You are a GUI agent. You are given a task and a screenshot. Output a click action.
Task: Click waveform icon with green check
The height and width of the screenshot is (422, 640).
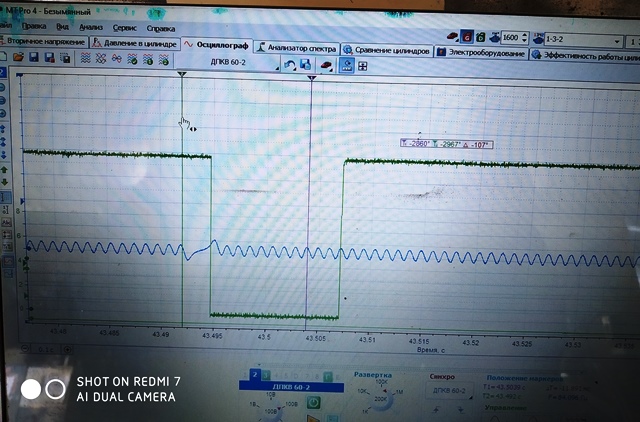pos(132,60)
